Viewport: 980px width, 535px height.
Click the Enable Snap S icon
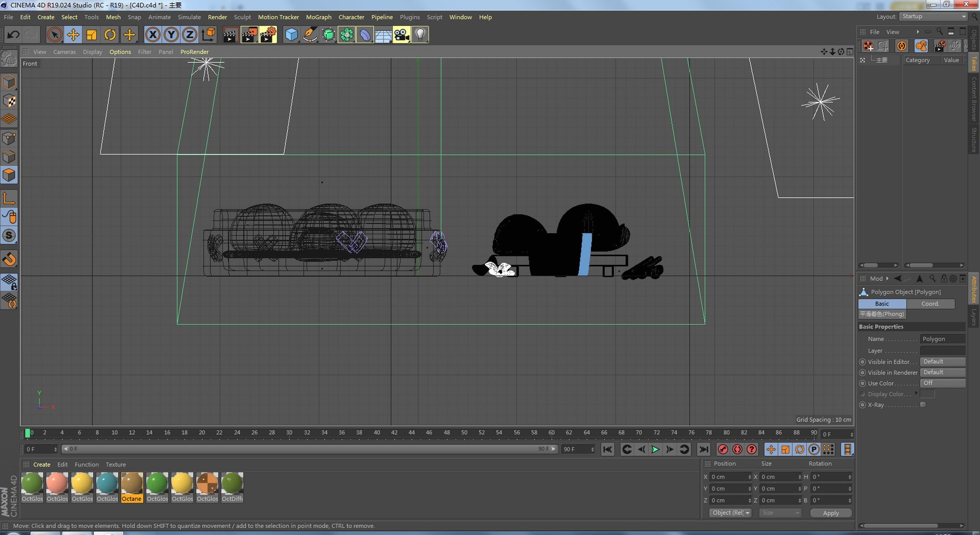click(x=9, y=235)
